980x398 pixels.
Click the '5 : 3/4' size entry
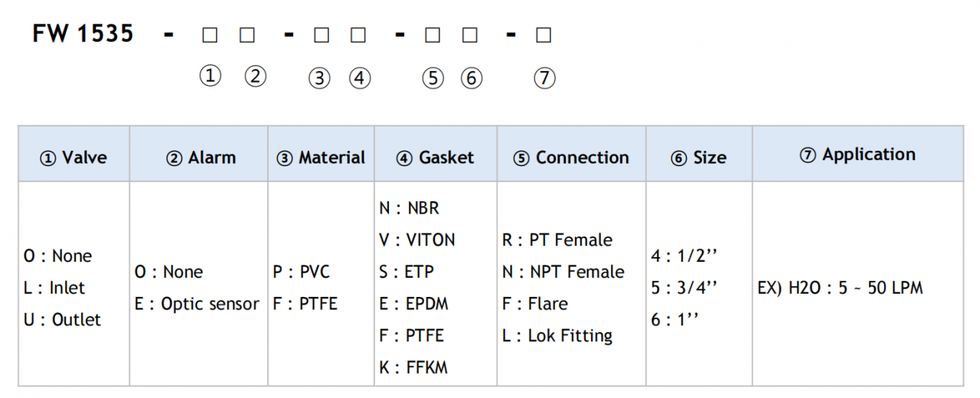coord(684,288)
